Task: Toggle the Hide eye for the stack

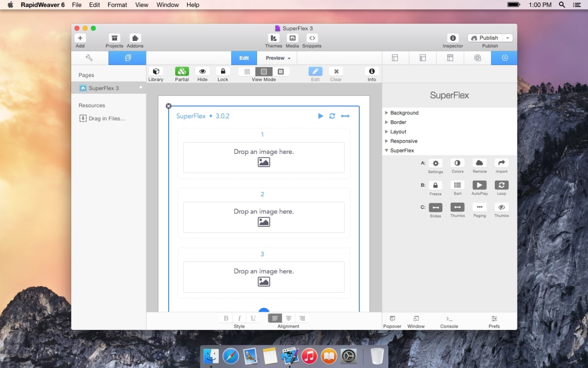Action: [x=203, y=71]
